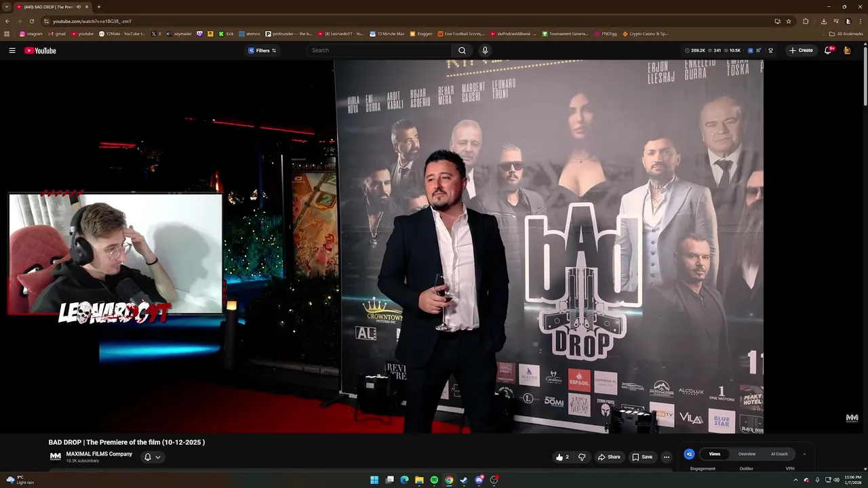Bookmark this page with star icon

[789, 21]
